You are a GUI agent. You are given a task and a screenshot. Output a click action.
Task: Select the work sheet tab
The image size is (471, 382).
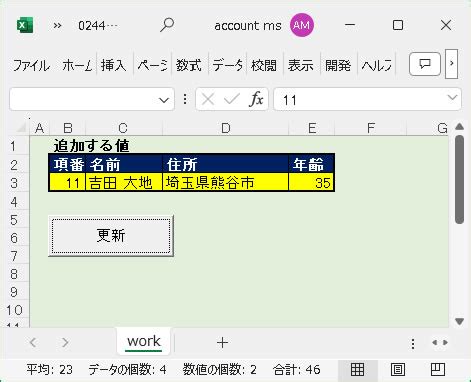tap(144, 341)
